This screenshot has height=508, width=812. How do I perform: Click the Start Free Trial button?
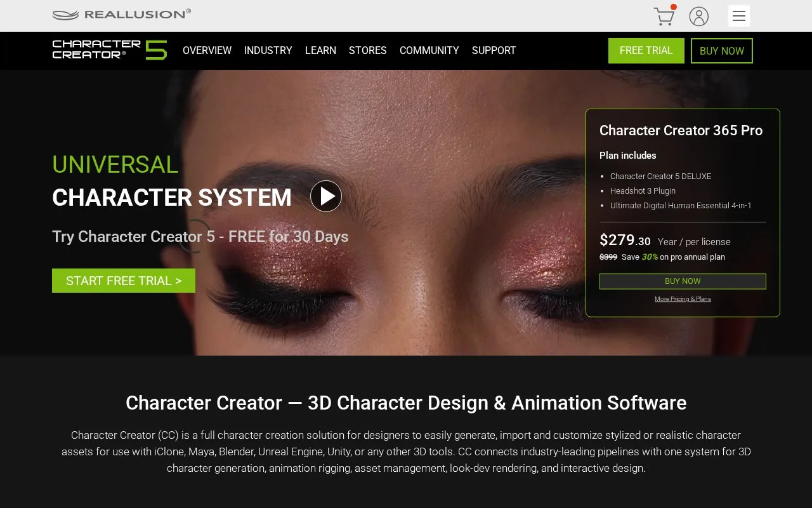pyautogui.click(x=124, y=281)
